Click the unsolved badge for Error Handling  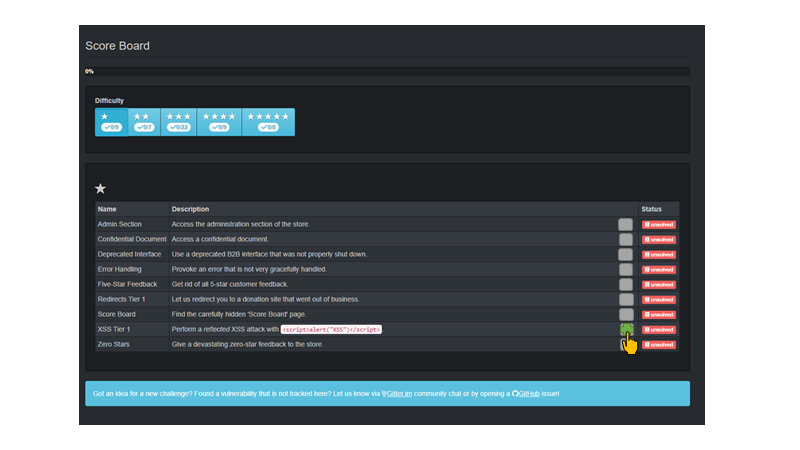click(x=659, y=269)
